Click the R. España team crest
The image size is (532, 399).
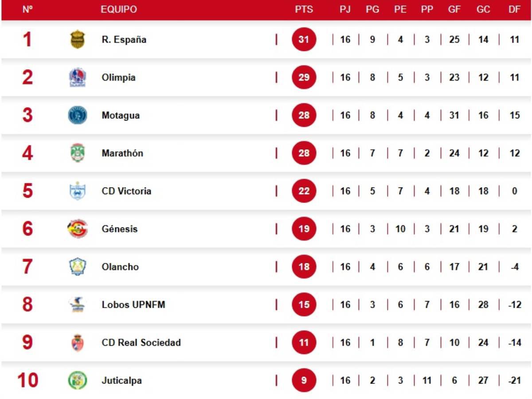coord(78,39)
